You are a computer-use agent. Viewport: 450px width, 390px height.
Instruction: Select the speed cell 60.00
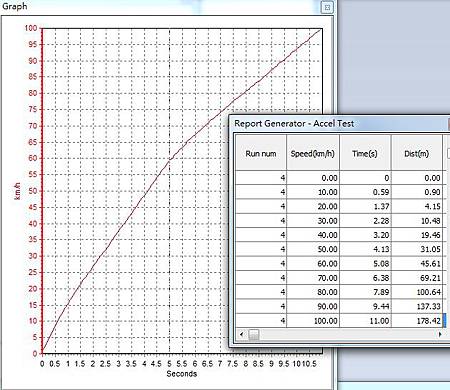[313, 264]
